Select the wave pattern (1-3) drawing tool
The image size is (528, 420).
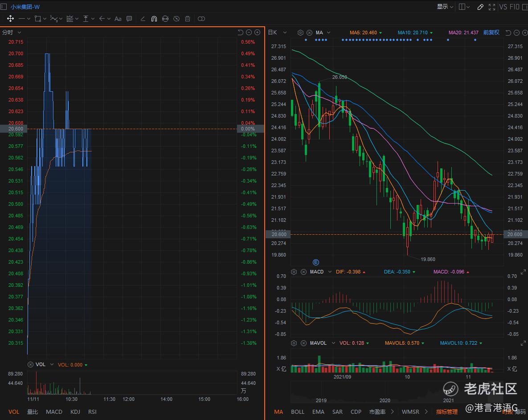53,19
